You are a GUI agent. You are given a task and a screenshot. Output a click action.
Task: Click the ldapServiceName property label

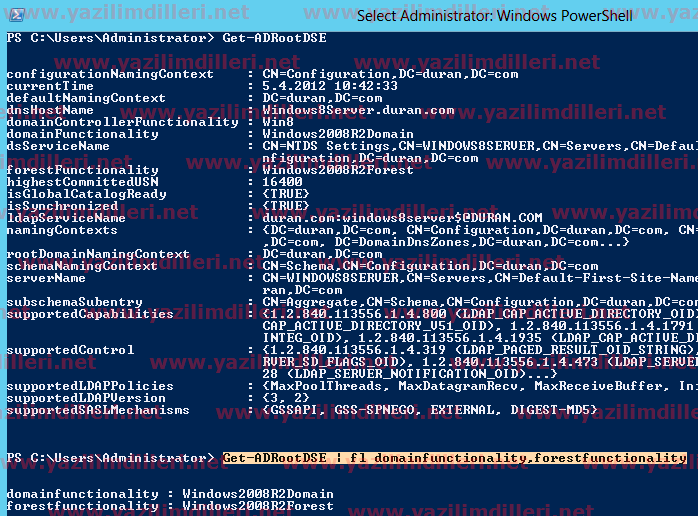pyautogui.click(x=66, y=218)
